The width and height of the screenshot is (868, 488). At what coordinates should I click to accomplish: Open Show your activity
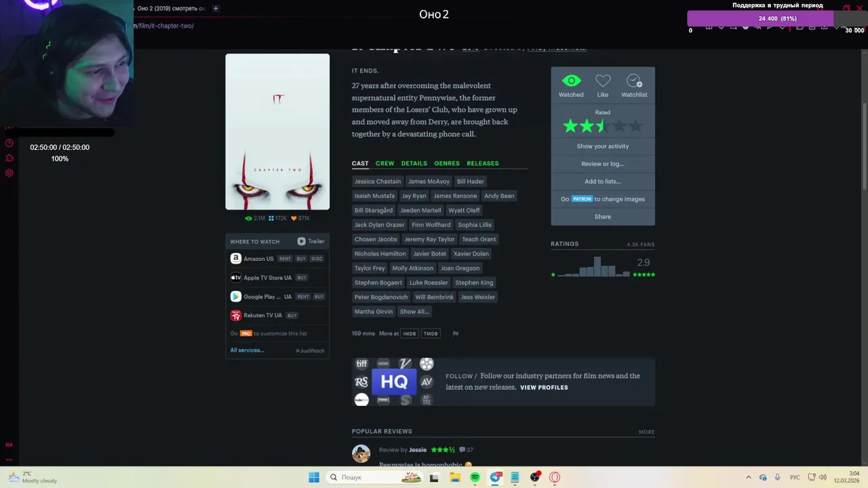point(603,146)
